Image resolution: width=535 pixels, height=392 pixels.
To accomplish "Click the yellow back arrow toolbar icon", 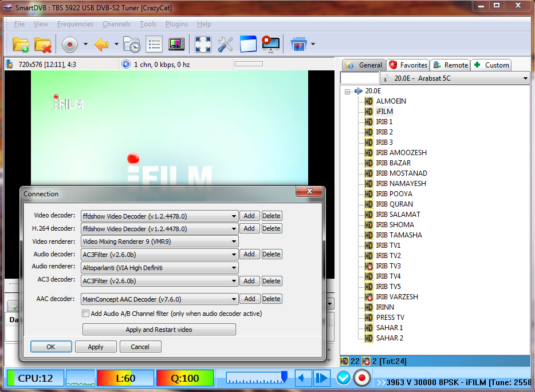I will tap(101, 45).
